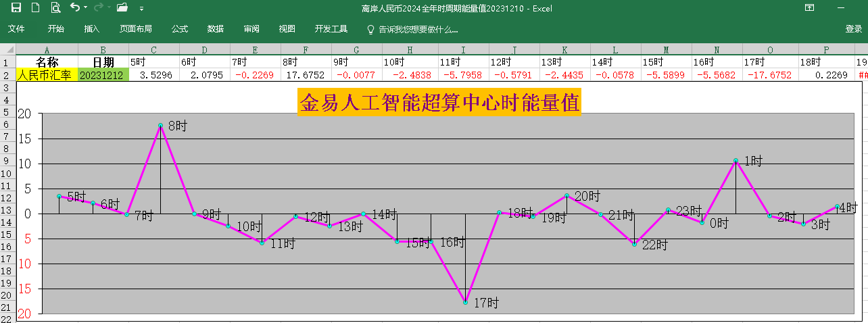Select the 数据 ribbon tab
This screenshot has height=323, width=868.
click(216, 29)
